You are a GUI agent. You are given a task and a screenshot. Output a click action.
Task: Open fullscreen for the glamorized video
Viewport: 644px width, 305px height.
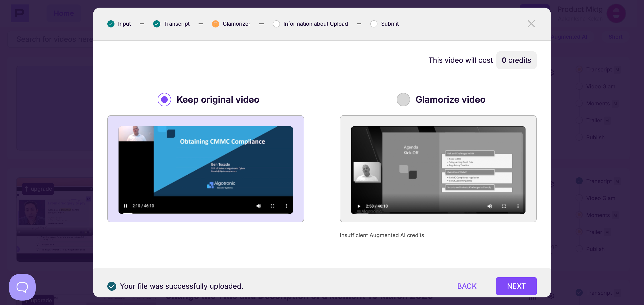click(504, 206)
